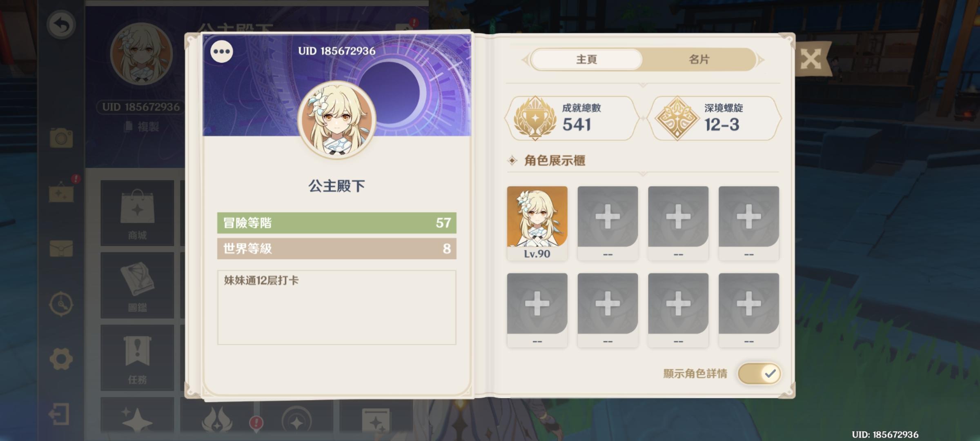Toggle the 顯示角色詳情 switch
The width and height of the screenshot is (980, 441).
[759, 373]
